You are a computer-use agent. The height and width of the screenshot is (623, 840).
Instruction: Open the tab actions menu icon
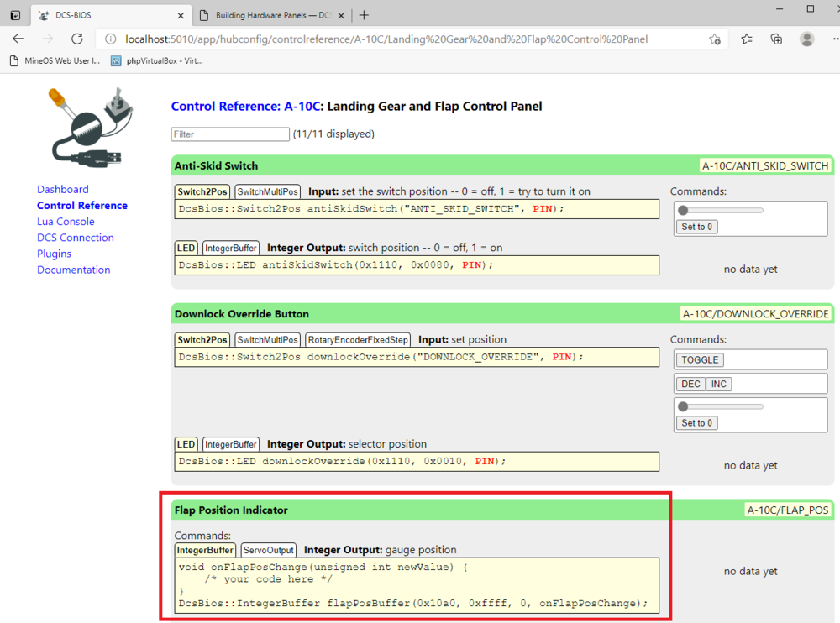click(x=15, y=15)
